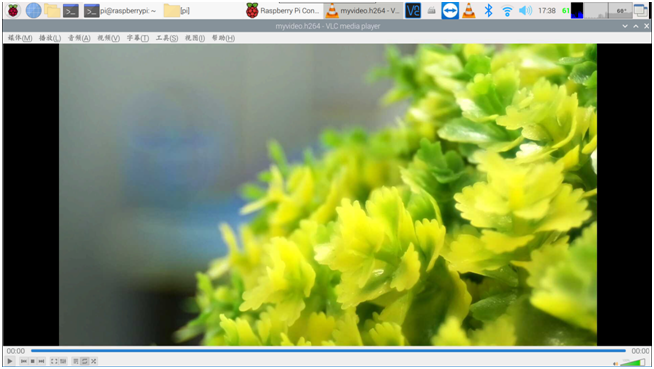Open the Bluetooth menu
Screen dimensions: 654x369
[x=488, y=10]
